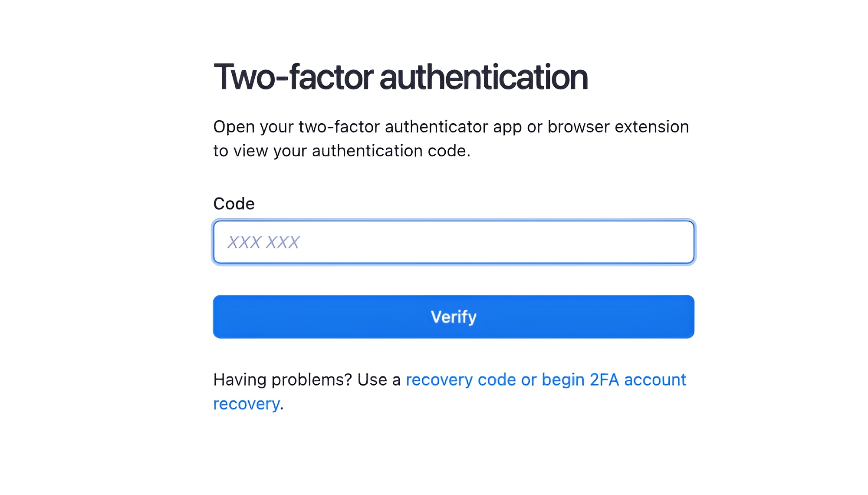Tap the Verify action below the code field
The height and width of the screenshot is (495, 868).
(x=453, y=317)
